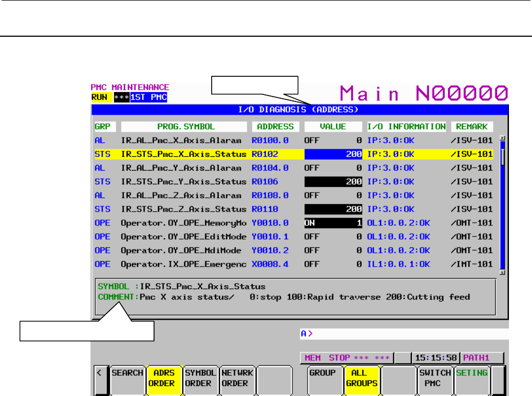
Task: Click the OFF value for Y0010.1
Action: (x=312, y=237)
